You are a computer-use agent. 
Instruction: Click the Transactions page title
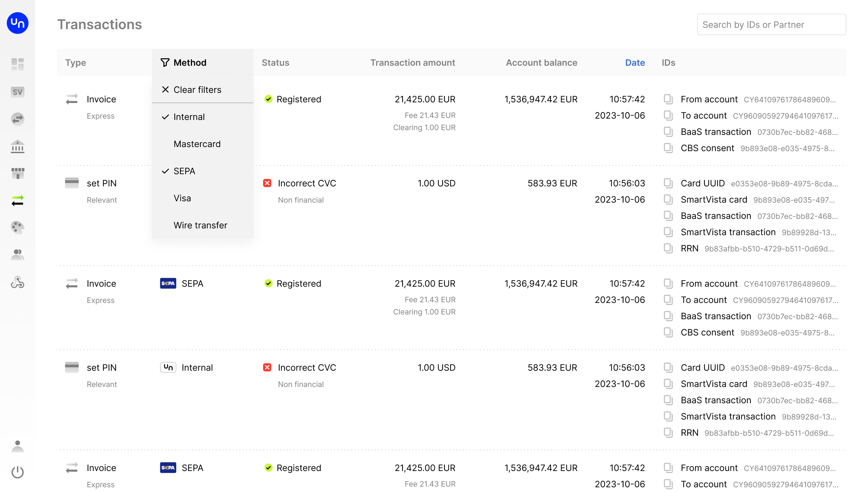[99, 24]
